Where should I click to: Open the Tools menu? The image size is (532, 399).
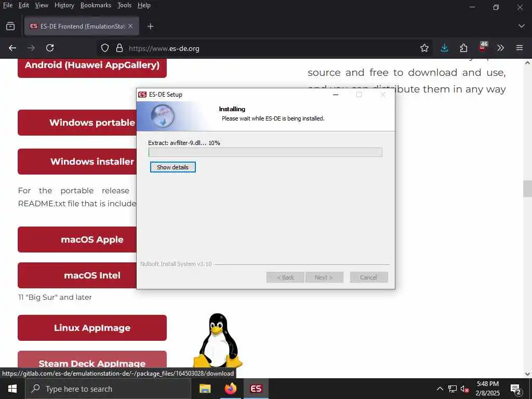point(124,5)
